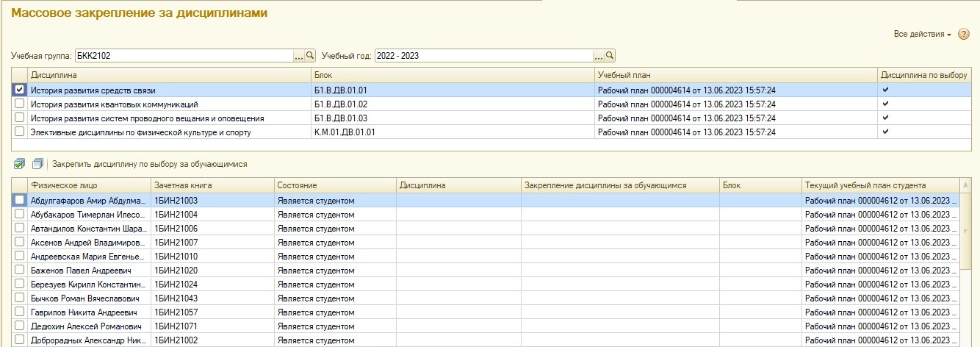
Task: Click magnifier icon next to Учебный год field
Action: coord(610,55)
